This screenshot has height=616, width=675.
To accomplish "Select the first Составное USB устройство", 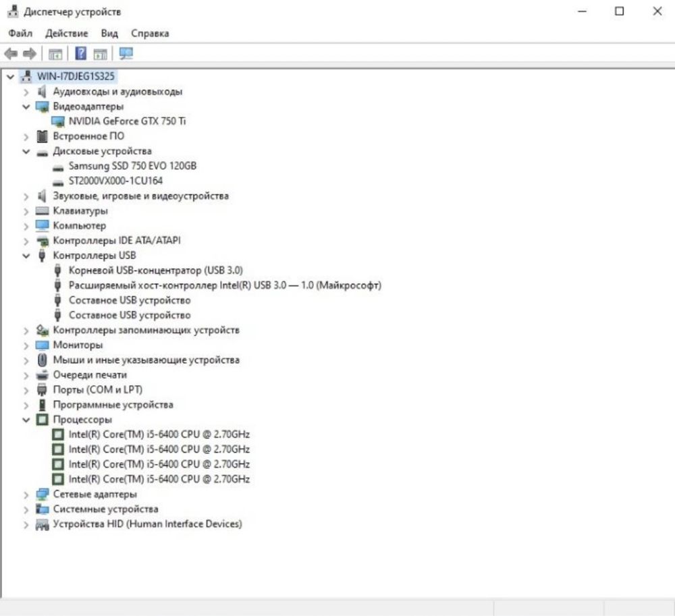I will click(130, 300).
